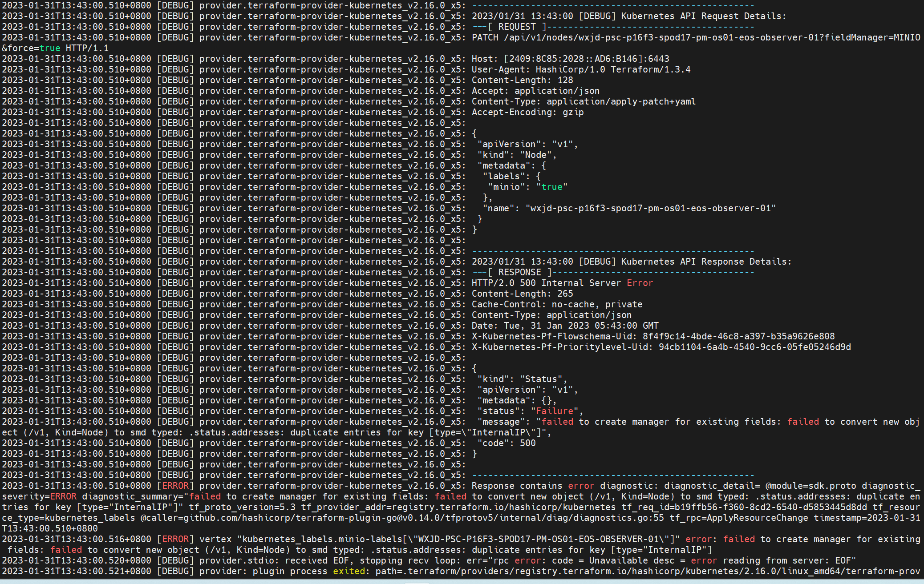This screenshot has height=584, width=924.
Task: Click the red 'Error' in HTTP/2.0 500 line
Action: 640,283
